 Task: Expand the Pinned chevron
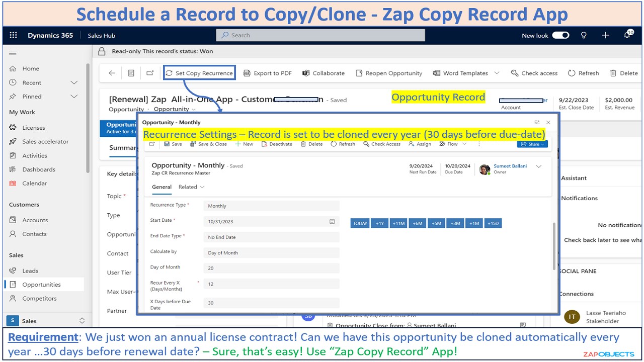click(x=74, y=97)
